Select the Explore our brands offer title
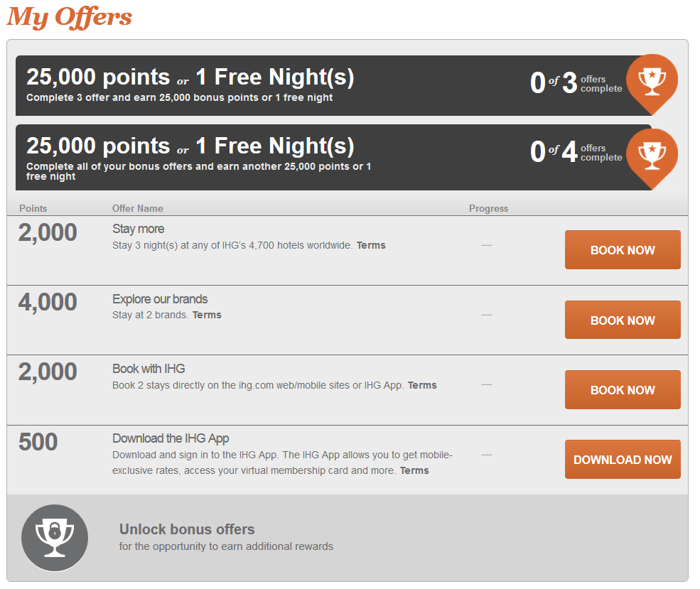The image size is (700, 589). point(160,299)
